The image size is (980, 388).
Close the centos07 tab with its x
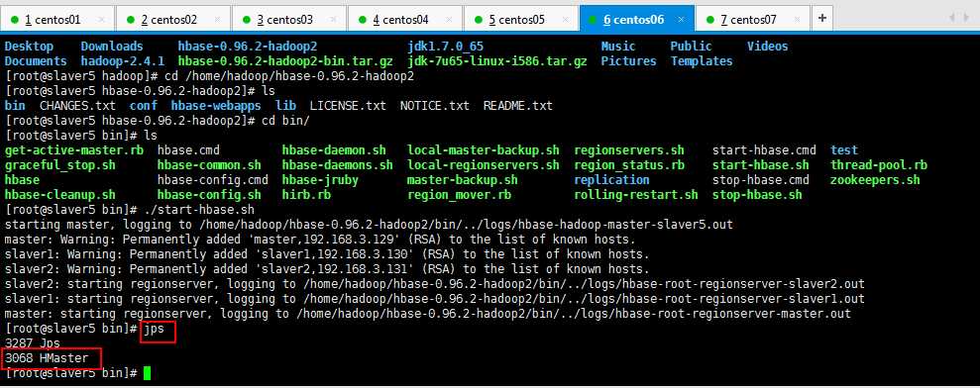798,20
